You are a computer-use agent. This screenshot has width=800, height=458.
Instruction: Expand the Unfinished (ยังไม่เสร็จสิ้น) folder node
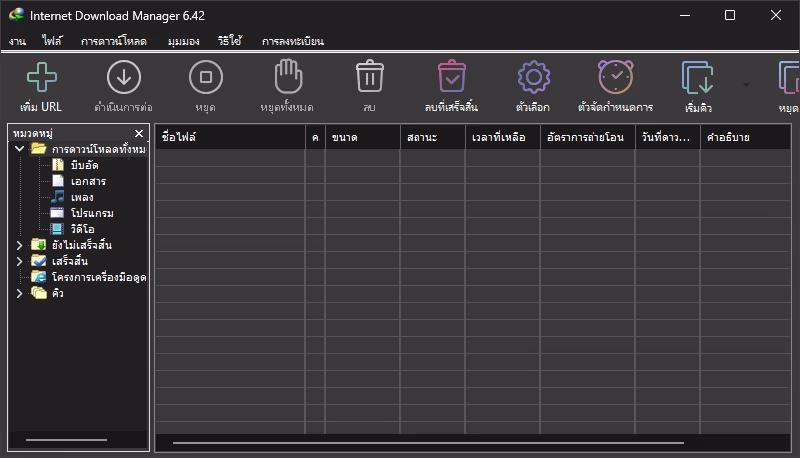[x=19, y=245]
